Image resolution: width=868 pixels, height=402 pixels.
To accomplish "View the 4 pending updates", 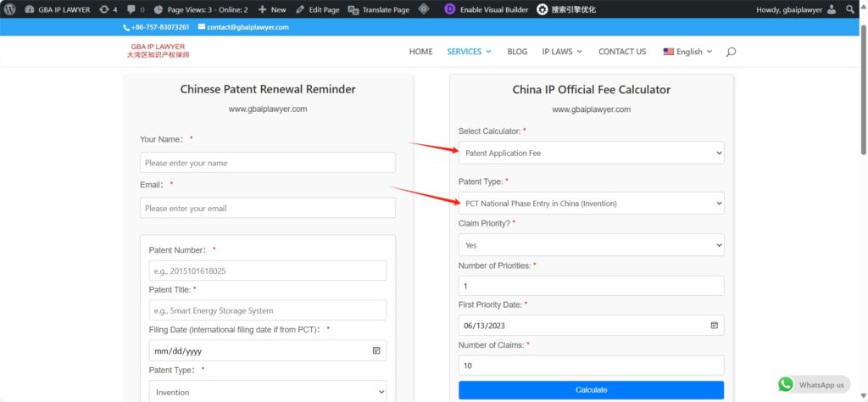I will point(108,9).
